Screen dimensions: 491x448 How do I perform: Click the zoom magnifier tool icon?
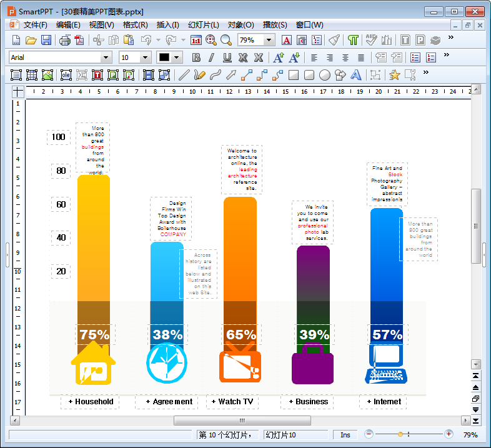(226, 40)
